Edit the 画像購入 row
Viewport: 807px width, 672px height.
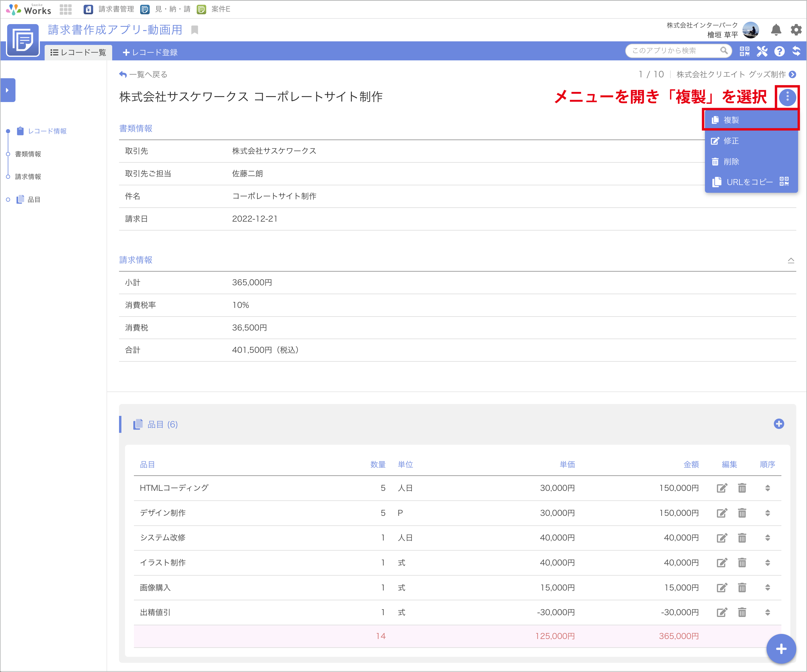tap(722, 588)
